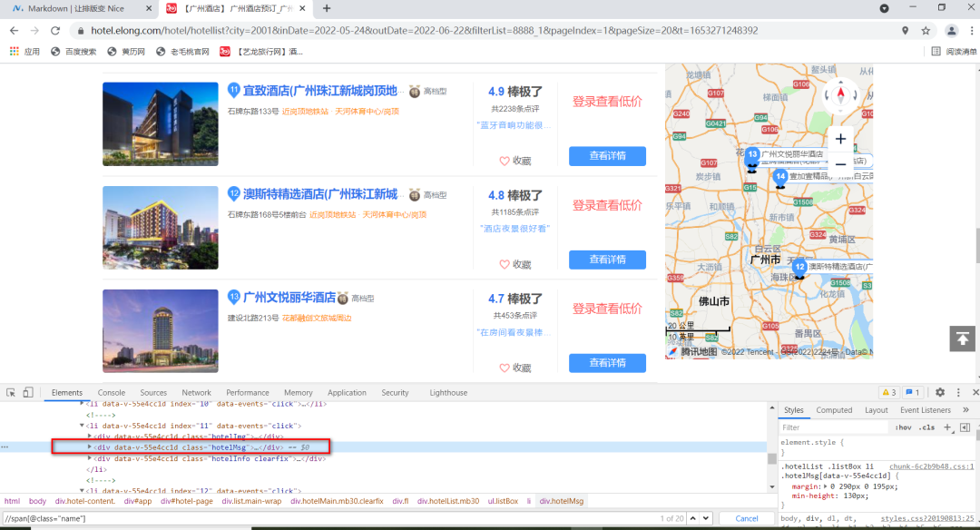Viewport: 980px width, 530px height.
Task: Open the Apps shortcut in bookmarks bar
Action: pyautogui.click(x=24, y=52)
